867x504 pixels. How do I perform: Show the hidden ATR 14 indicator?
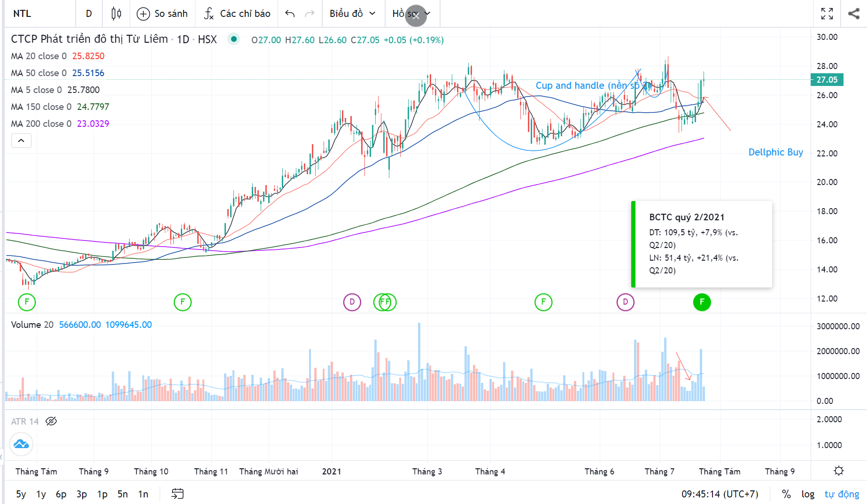(x=51, y=421)
